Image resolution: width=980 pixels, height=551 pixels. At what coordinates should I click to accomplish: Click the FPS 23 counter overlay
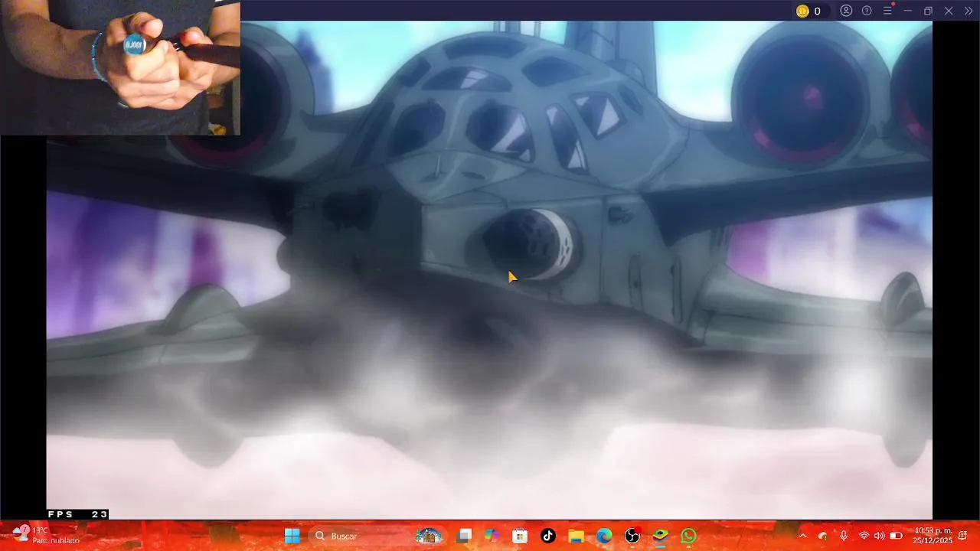point(77,514)
